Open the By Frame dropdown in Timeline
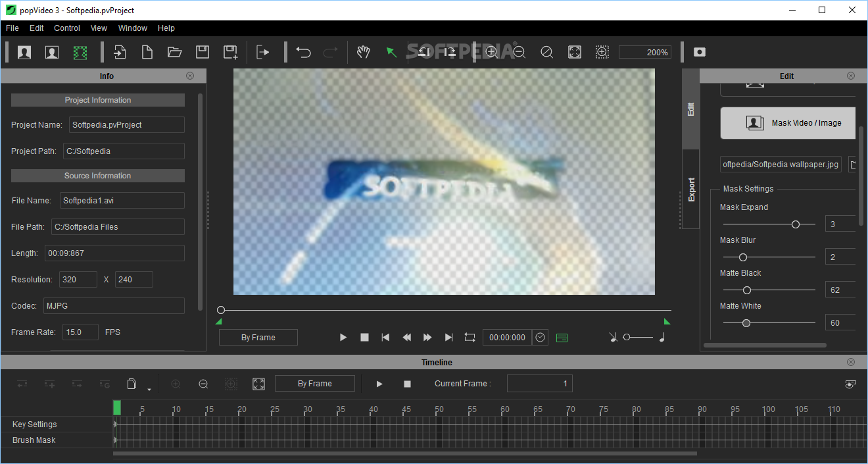The image size is (868, 464). pyautogui.click(x=315, y=384)
